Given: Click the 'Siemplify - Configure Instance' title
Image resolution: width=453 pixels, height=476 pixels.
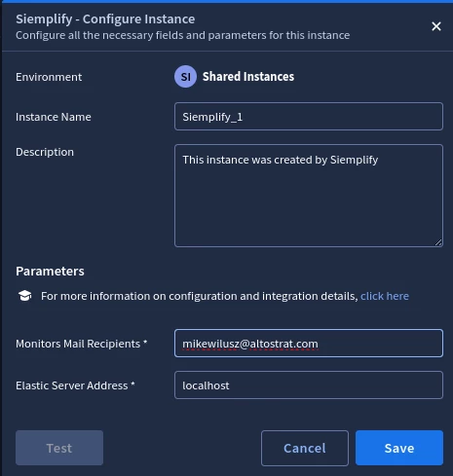Looking at the screenshot, I should [x=105, y=19].
